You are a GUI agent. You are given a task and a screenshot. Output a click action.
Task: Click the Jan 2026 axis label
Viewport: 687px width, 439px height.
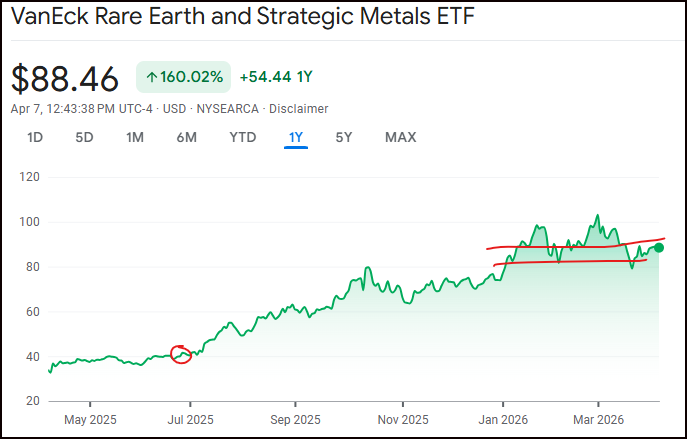[x=502, y=419]
